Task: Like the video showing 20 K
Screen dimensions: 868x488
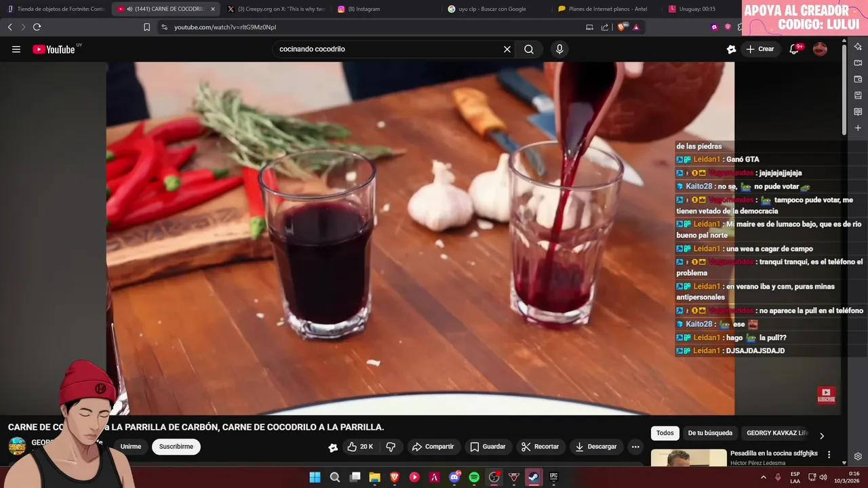Action: (x=360, y=447)
